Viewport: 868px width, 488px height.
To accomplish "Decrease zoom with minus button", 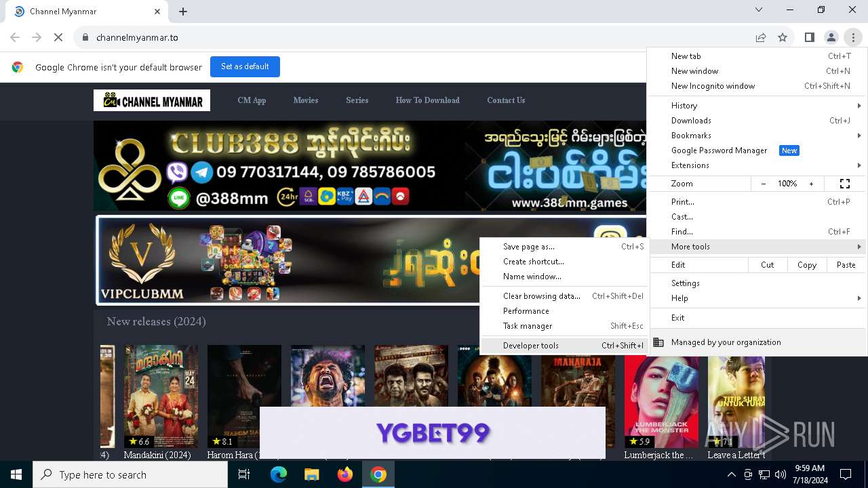I will tap(764, 184).
